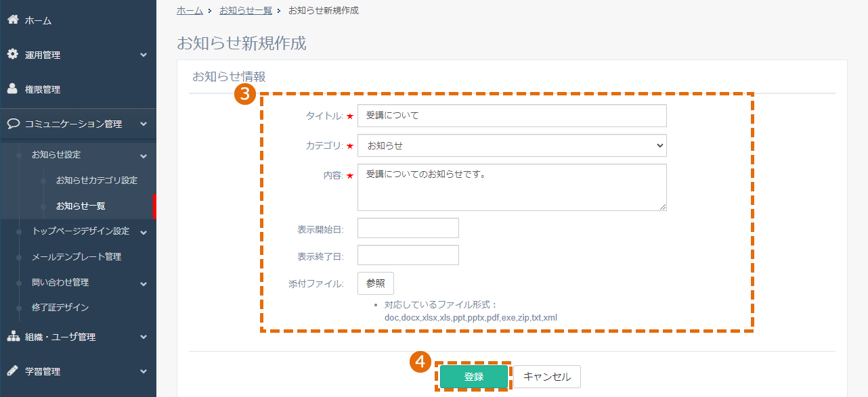Click the お知らせ一覧 breadcrumb link
The height and width of the screenshot is (397, 868).
coord(246,10)
